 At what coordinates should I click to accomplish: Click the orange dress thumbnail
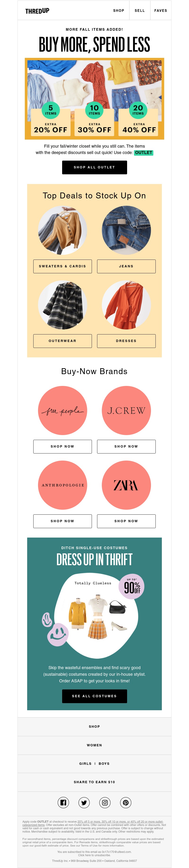coord(126,305)
